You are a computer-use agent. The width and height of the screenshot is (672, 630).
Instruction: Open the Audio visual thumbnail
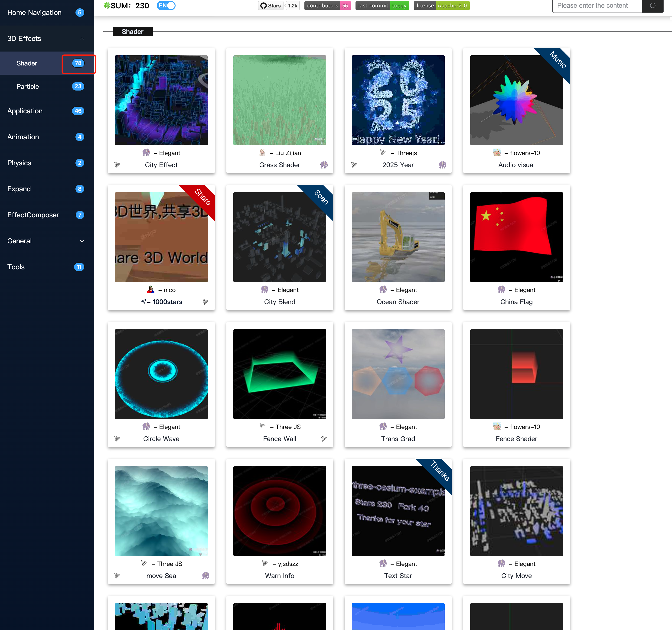click(516, 100)
